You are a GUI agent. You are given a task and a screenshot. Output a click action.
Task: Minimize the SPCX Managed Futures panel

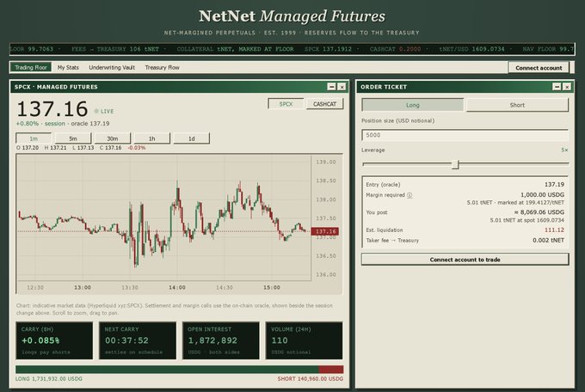coord(331,87)
